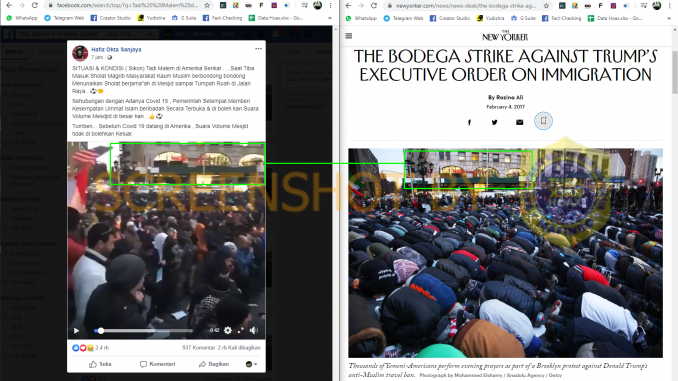This screenshot has width=678, height=381.
Task: Open Hafiz Okta Sanjaya's profile name link
Action: click(116, 49)
